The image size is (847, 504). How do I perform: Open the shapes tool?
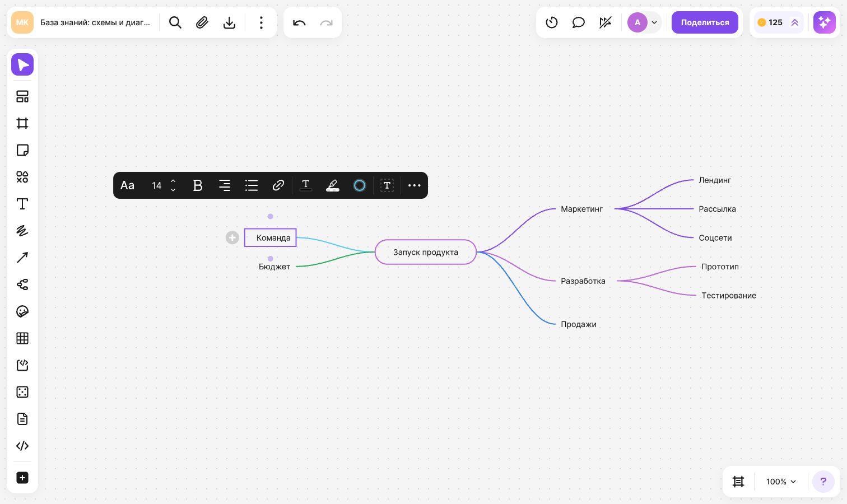[22, 177]
